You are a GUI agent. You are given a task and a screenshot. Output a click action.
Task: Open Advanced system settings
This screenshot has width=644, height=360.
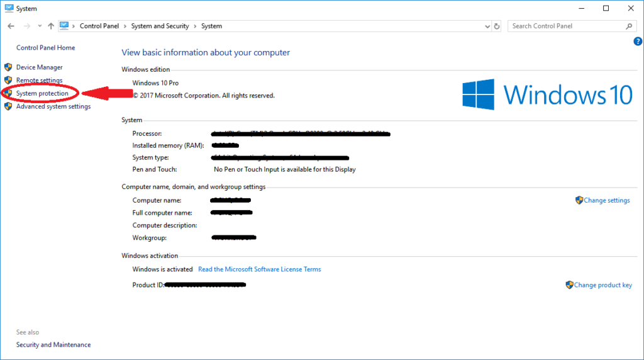pos(53,107)
